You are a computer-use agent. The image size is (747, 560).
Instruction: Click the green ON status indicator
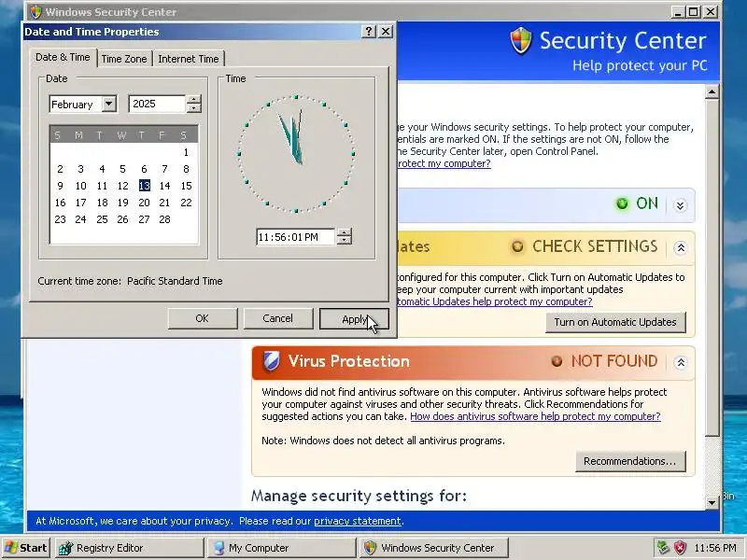click(622, 203)
